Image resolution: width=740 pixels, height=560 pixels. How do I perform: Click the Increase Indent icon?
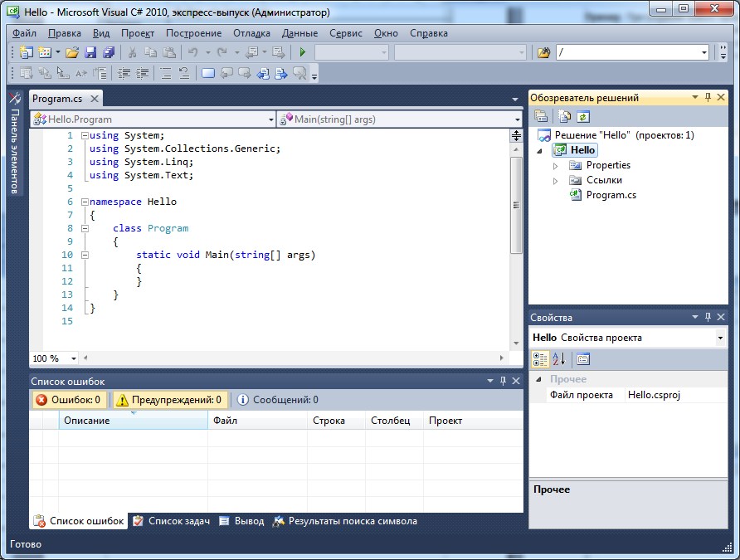point(142,73)
